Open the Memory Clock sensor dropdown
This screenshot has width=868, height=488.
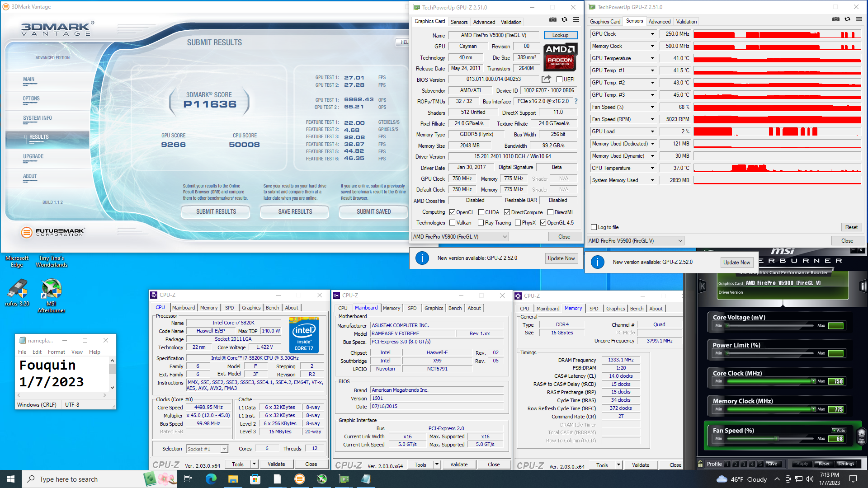click(652, 46)
